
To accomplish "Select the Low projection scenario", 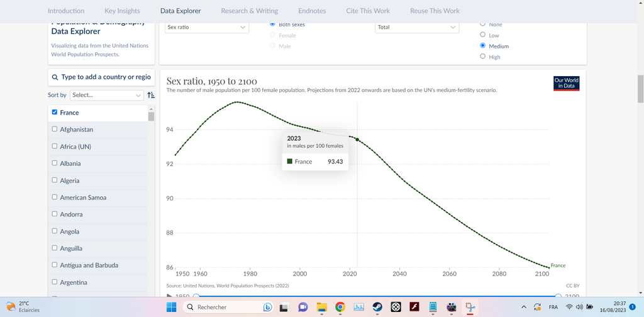I will pos(482,35).
